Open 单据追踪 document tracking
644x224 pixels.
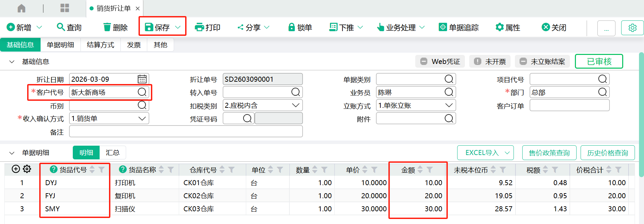coord(459,27)
